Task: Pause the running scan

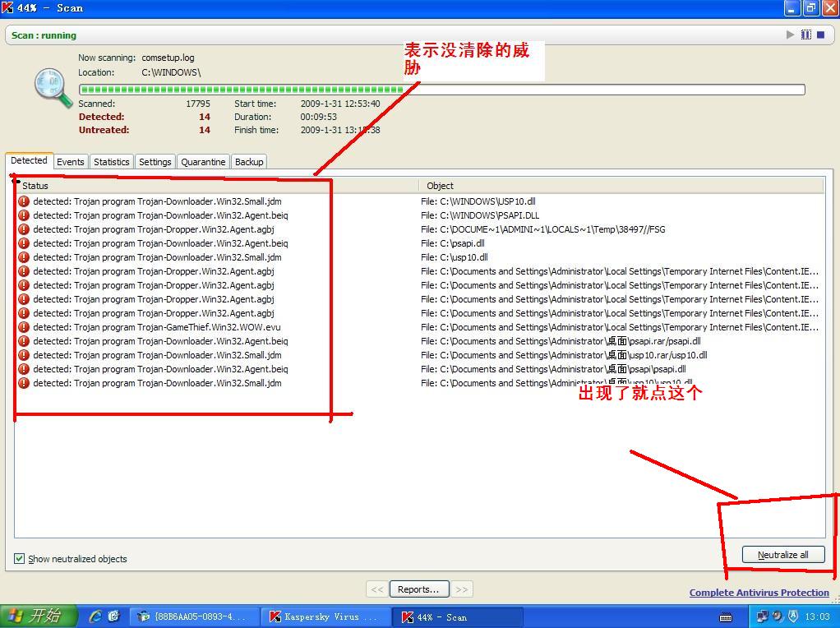Action: pyautogui.click(x=805, y=35)
